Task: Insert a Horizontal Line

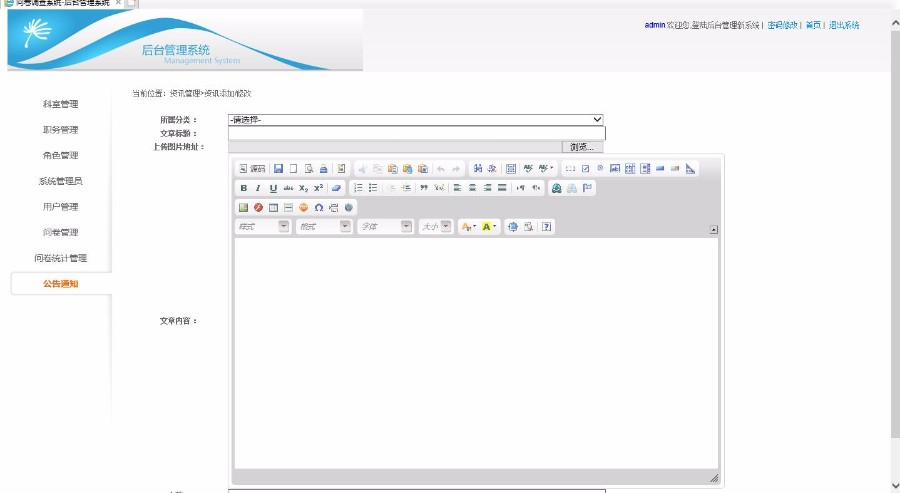Action: pyautogui.click(x=288, y=208)
